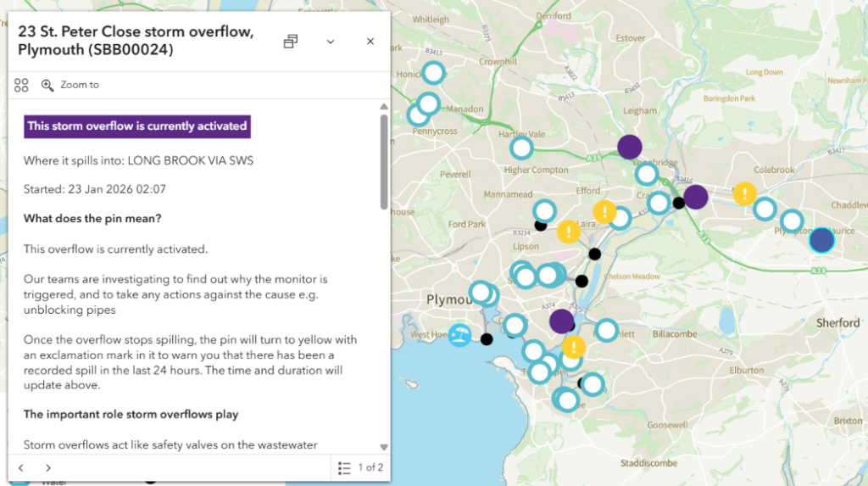The height and width of the screenshot is (486, 868).
Task: Go to next feature with right arrow
Action: coord(48,467)
